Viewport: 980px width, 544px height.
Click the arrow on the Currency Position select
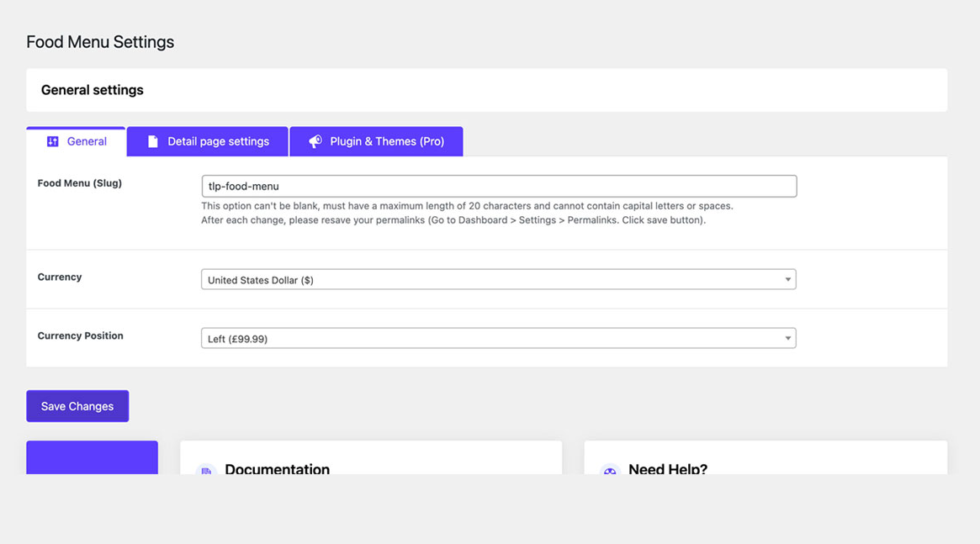(x=787, y=339)
